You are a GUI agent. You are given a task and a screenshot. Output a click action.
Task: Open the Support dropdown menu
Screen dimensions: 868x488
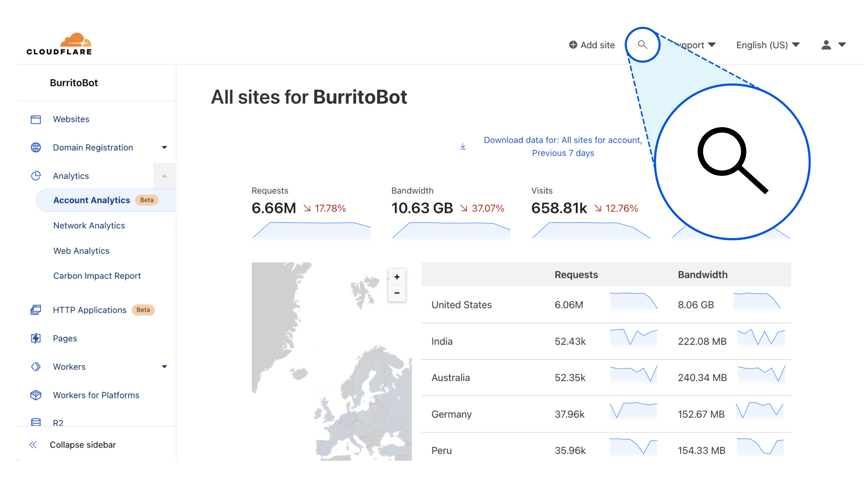pyautogui.click(x=694, y=45)
